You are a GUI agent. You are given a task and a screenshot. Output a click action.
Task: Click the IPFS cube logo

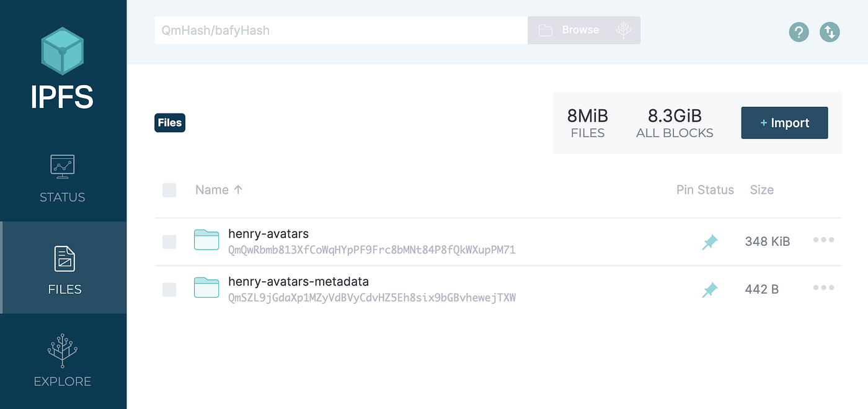pyautogui.click(x=63, y=51)
